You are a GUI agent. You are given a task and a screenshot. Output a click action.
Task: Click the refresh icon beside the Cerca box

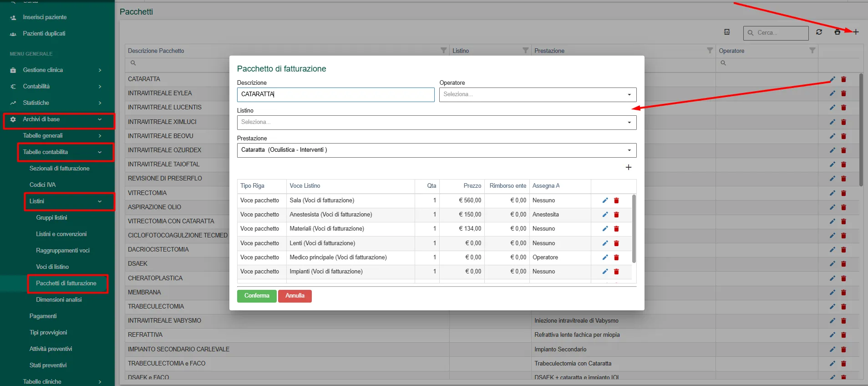(819, 32)
